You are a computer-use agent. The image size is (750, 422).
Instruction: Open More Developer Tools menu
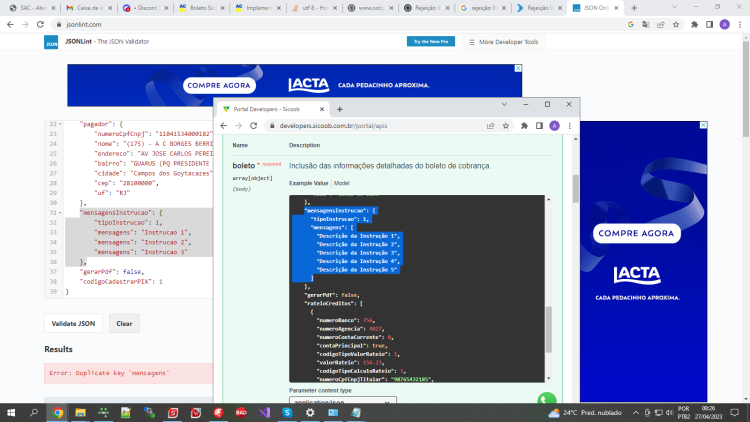pos(504,42)
